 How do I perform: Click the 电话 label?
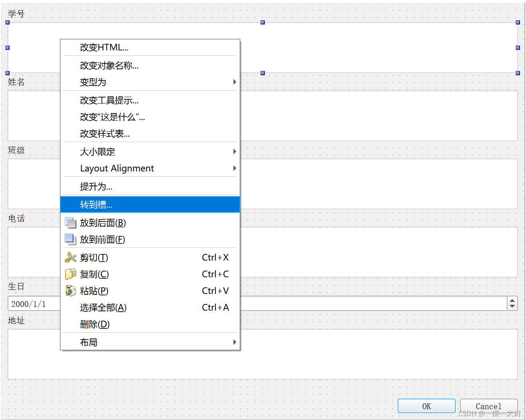[x=16, y=218]
